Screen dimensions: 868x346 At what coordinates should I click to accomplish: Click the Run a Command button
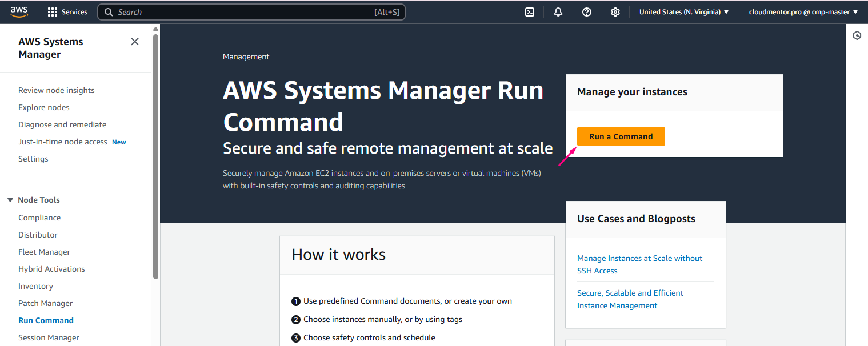pyautogui.click(x=621, y=136)
